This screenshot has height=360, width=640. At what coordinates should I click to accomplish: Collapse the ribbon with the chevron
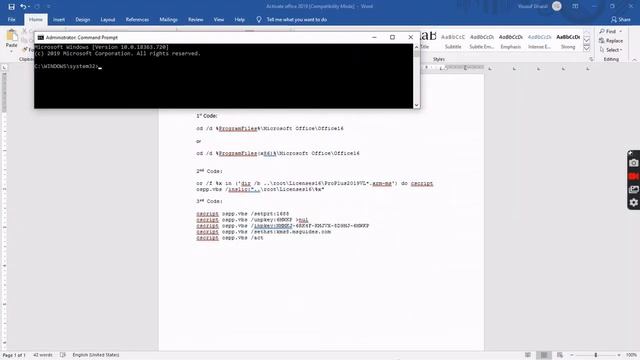point(634,60)
